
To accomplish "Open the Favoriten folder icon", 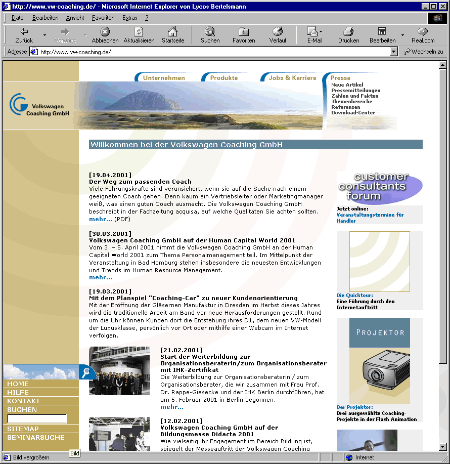I will [x=244, y=32].
